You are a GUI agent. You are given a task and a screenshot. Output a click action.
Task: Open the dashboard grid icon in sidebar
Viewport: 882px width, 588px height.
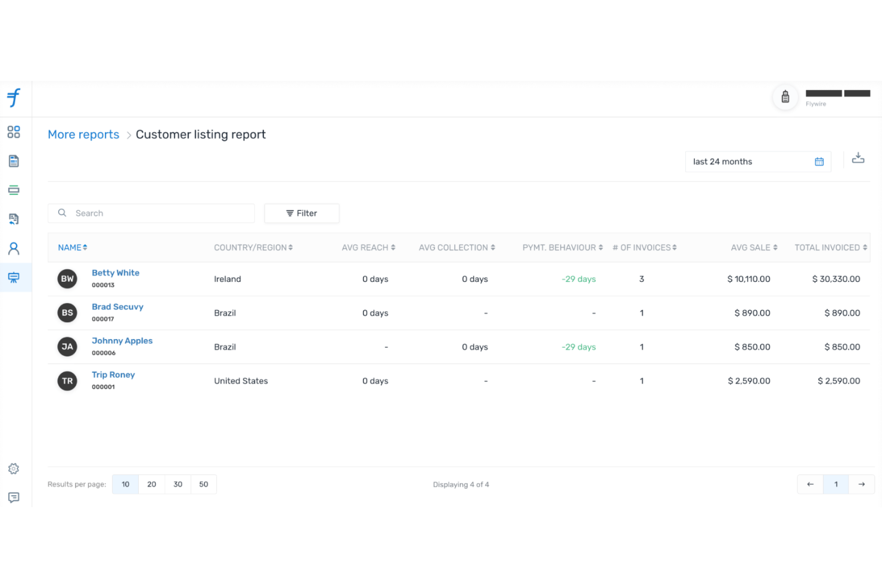tap(14, 132)
